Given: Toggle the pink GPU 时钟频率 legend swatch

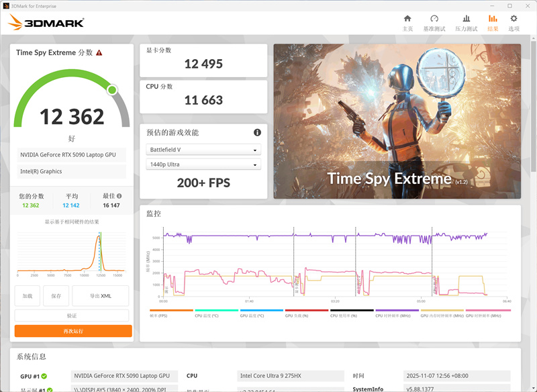Looking at the screenshot, I should coord(488,311).
